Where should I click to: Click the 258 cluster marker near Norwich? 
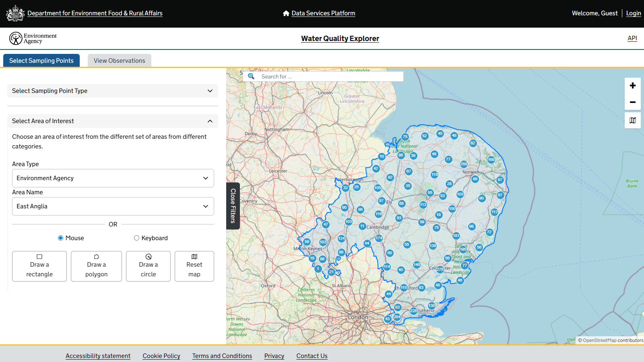464,164
